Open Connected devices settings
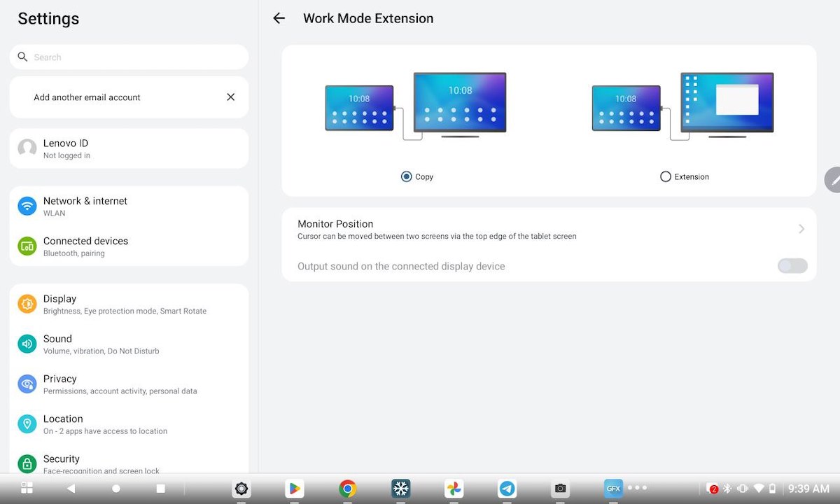This screenshot has width=840, height=504. tap(129, 246)
